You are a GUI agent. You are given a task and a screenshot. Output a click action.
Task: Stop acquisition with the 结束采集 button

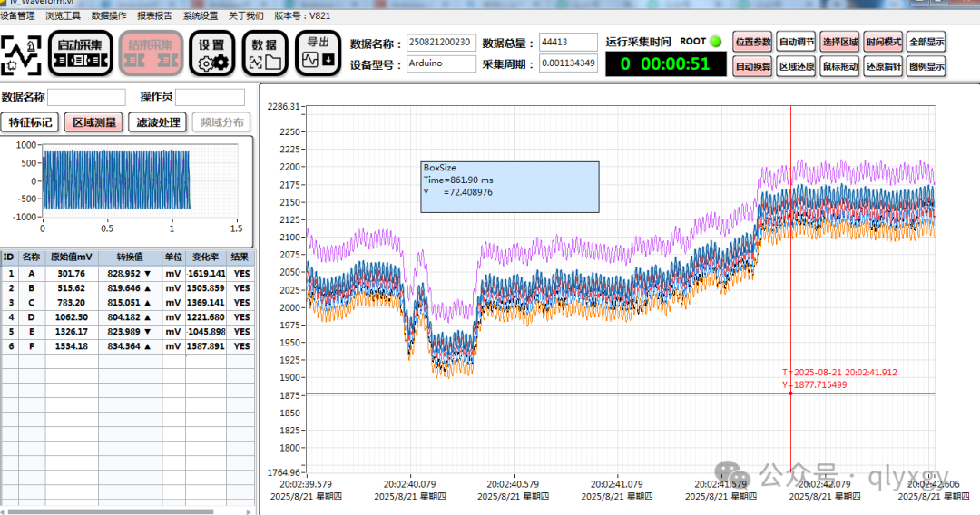coord(151,53)
